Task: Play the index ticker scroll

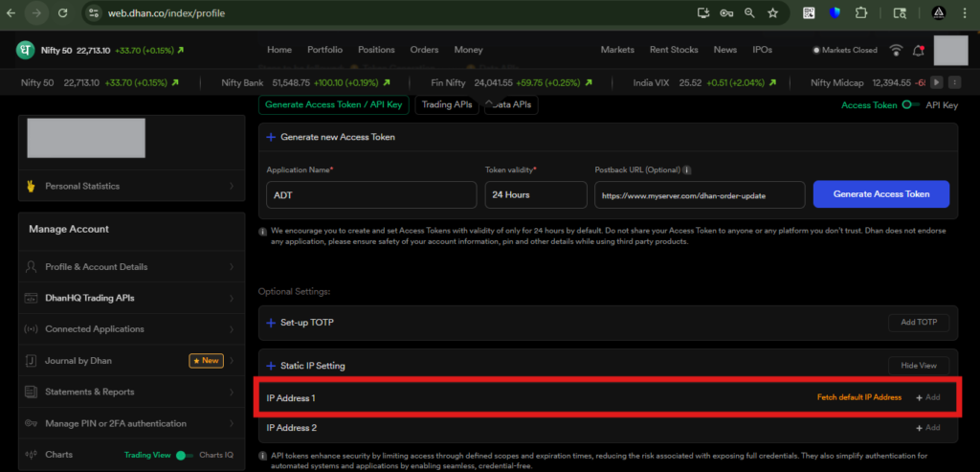Action: tap(937, 82)
